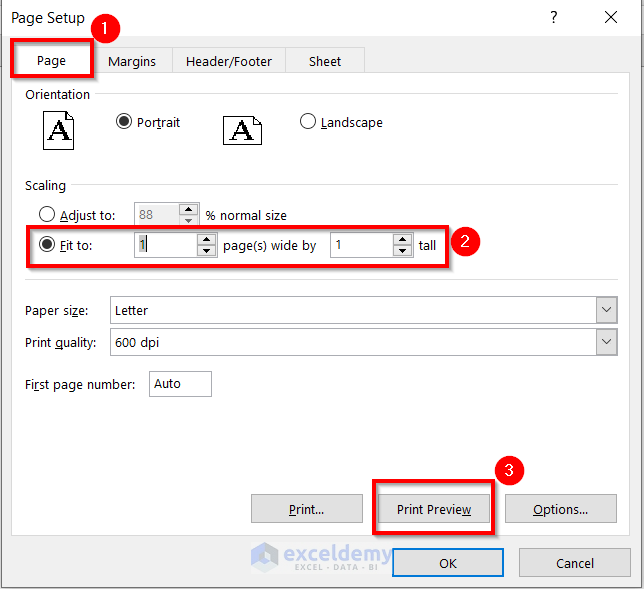Decrease pages wide with down arrow

206,251
